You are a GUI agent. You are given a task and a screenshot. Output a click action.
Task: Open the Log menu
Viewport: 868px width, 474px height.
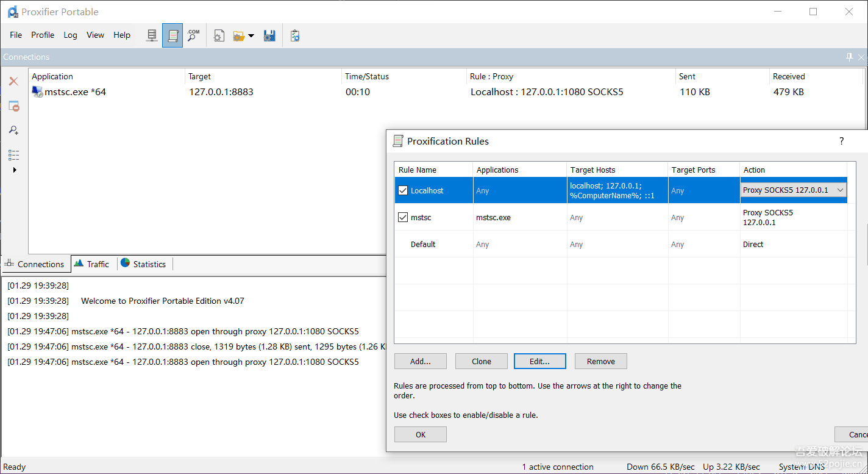coord(71,35)
